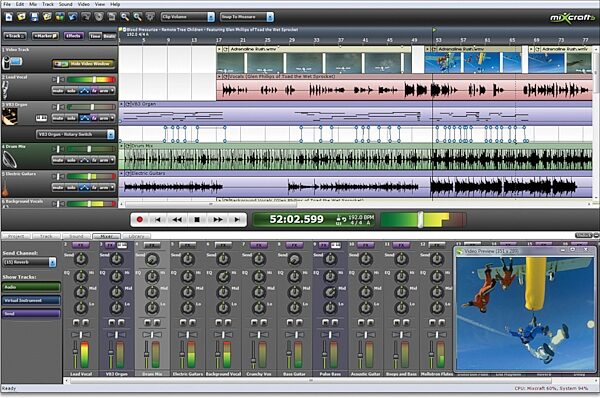The height and width of the screenshot is (398, 600).
Task: Open Preferences with the gear icon
Action: pos(150,17)
